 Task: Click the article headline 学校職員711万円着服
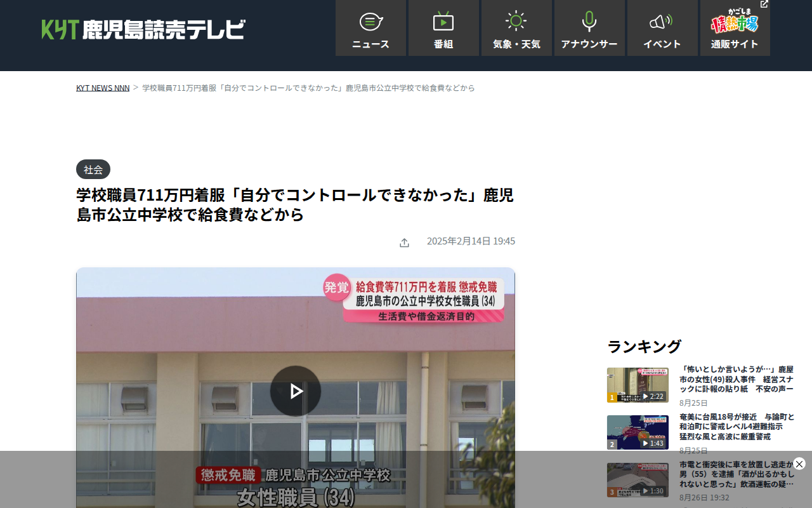pos(295,204)
